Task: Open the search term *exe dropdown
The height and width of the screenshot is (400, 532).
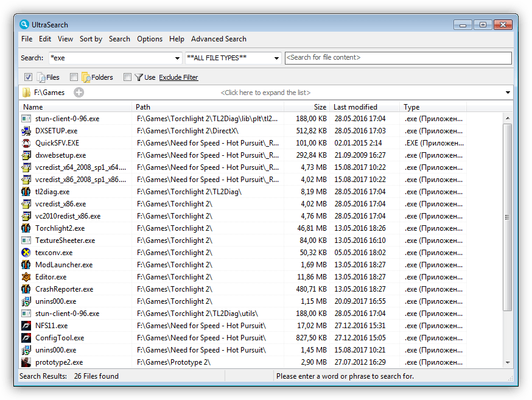Action: (178, 58)
